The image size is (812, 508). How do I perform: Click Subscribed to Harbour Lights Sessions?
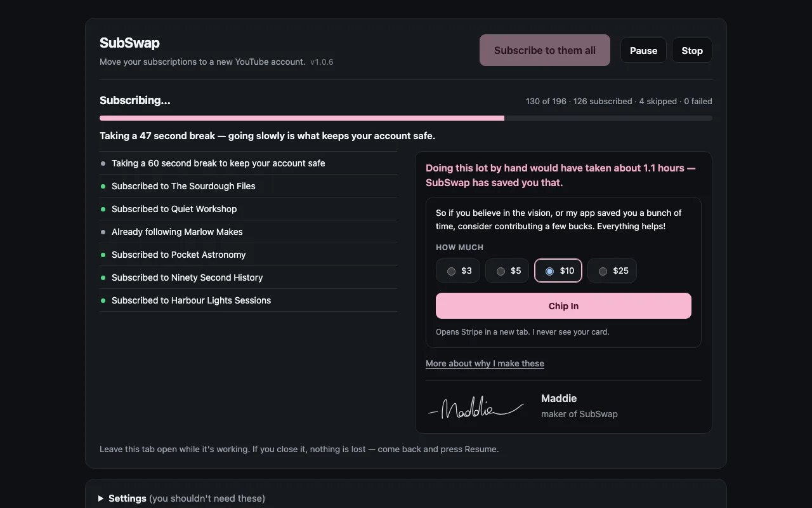tap(248, 300)
